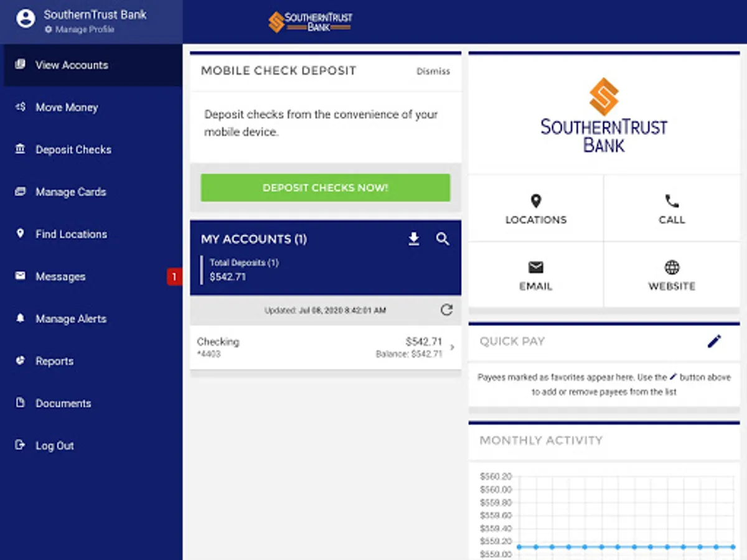Search accounts with magnifier icon
747x560 pixels.
tap(443, 239)
